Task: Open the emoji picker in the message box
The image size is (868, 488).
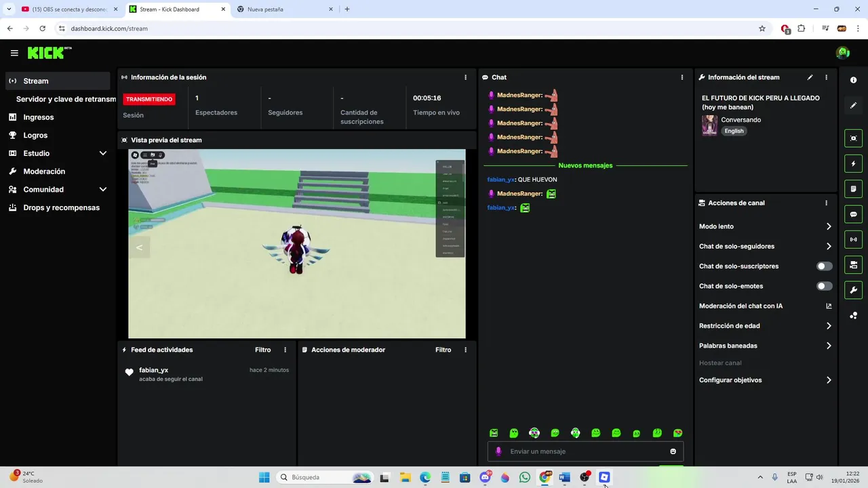Action: point(673,451)
